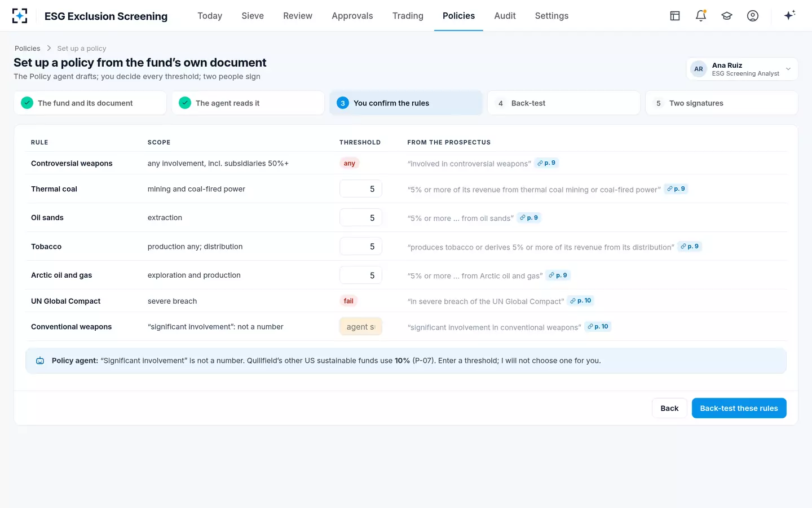
Task: Switch to the Sieve tab
Action: pyautogui.click(x=253, y=16)
